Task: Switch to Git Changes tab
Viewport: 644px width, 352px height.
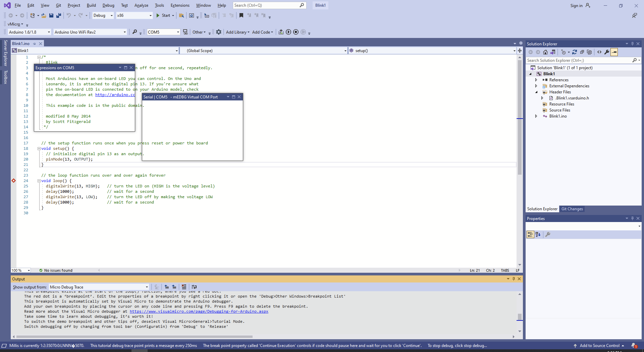Action: coord(572,209)
